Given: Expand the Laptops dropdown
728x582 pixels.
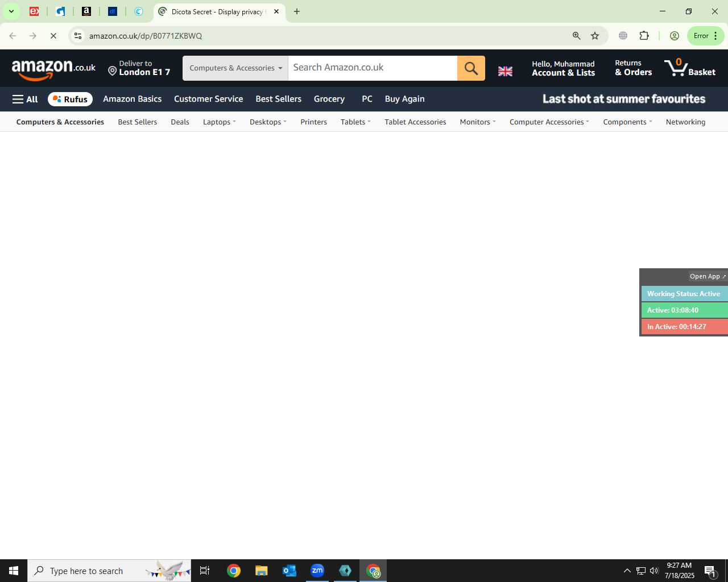Looking at the screenshot, I should [220, 122].
